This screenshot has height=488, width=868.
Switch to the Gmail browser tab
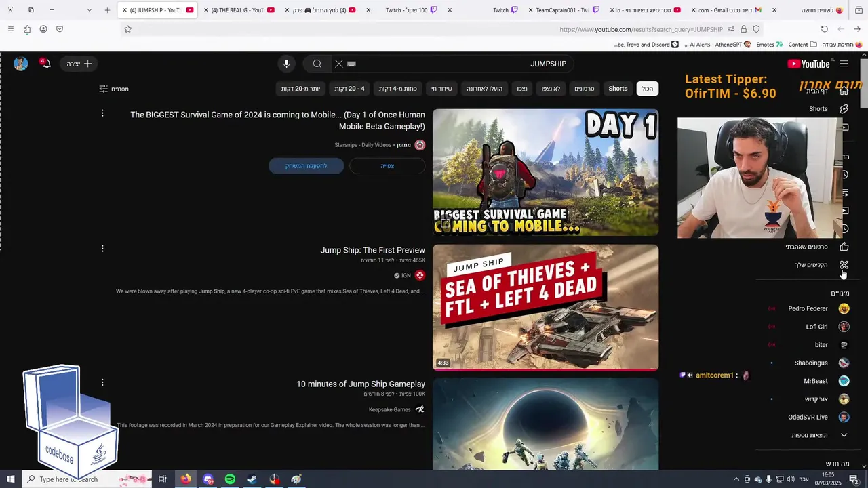(729, 10)
